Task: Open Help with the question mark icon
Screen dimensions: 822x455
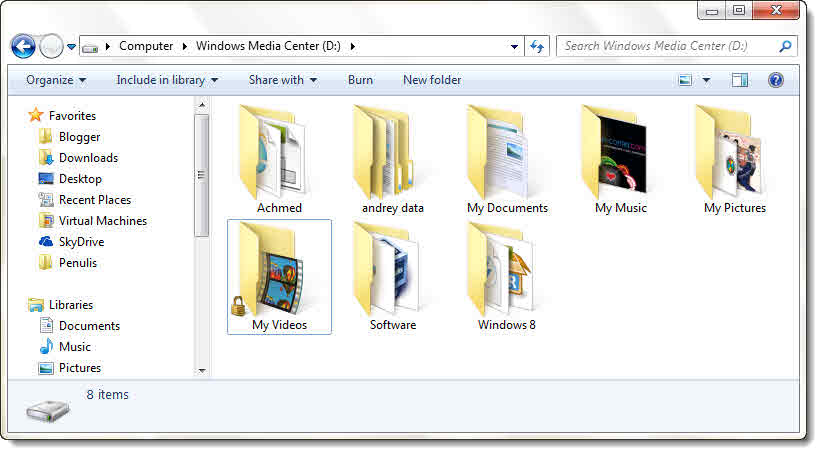Action: [776, 80]
